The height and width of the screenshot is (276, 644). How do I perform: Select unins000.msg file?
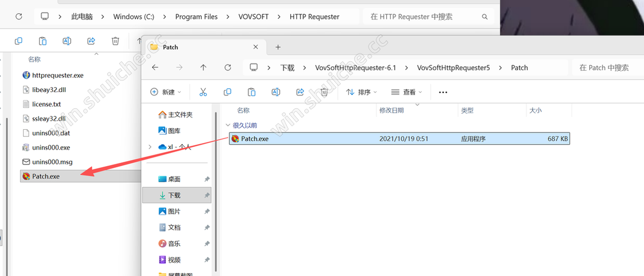(52, 162)
